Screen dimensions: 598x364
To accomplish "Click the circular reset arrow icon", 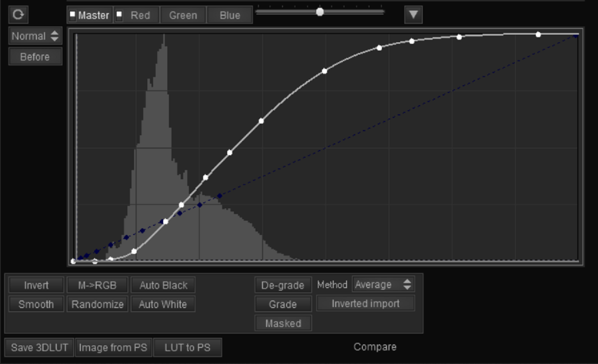I will coord(18,14).
